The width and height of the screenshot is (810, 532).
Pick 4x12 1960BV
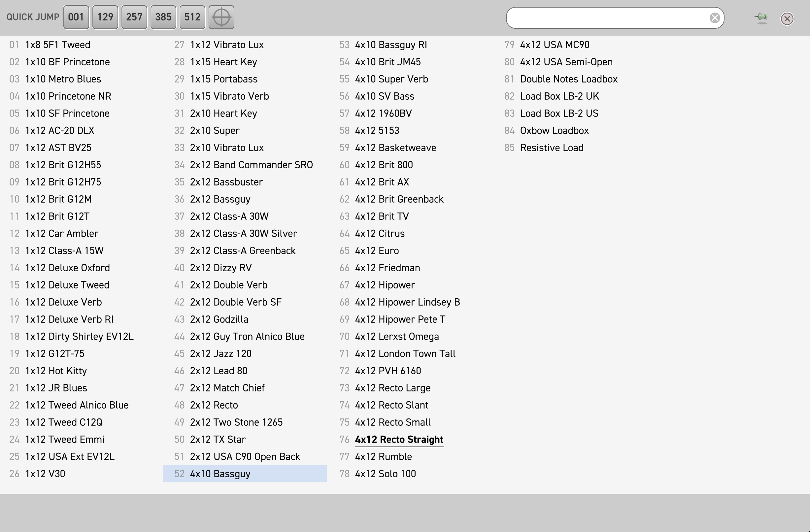[384, 113]
